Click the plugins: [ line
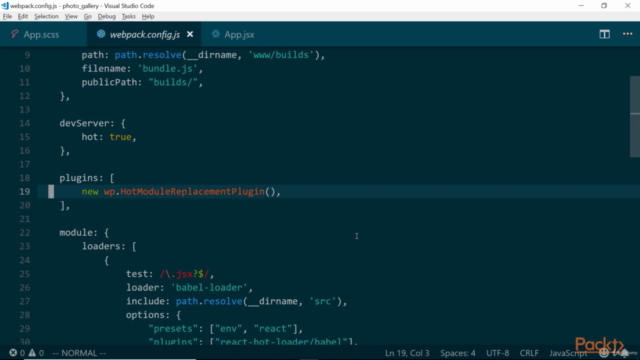This screenshot has width=640, height=360. pos(87,178)
